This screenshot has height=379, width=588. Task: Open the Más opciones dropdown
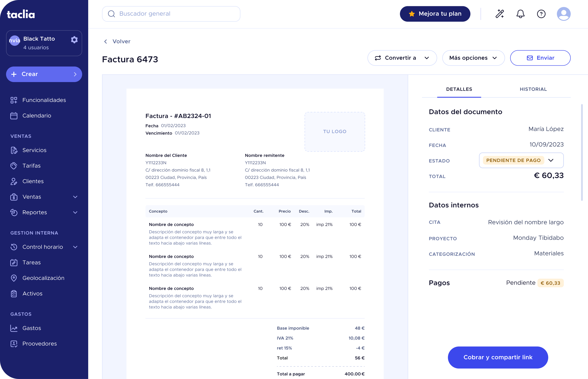pyautogui.click(x=473, y=58)
